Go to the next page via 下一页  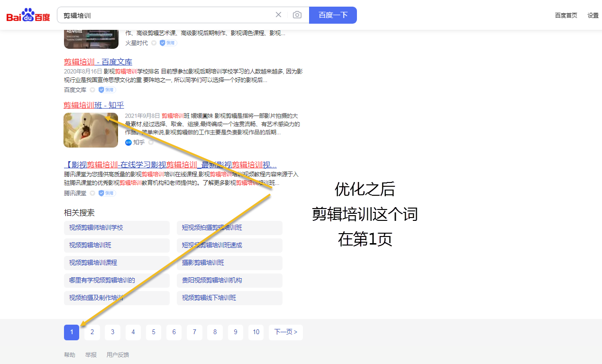pos(285,332)
